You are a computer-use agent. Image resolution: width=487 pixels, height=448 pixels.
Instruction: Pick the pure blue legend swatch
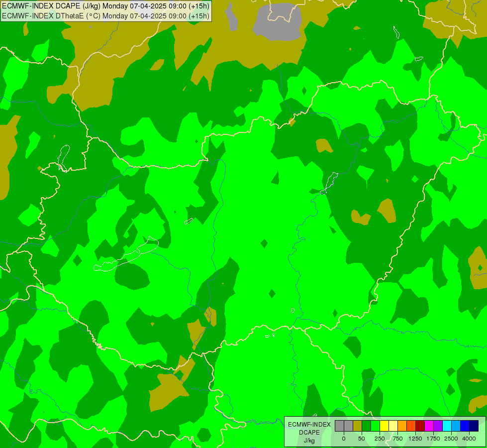tap(465, 426)
